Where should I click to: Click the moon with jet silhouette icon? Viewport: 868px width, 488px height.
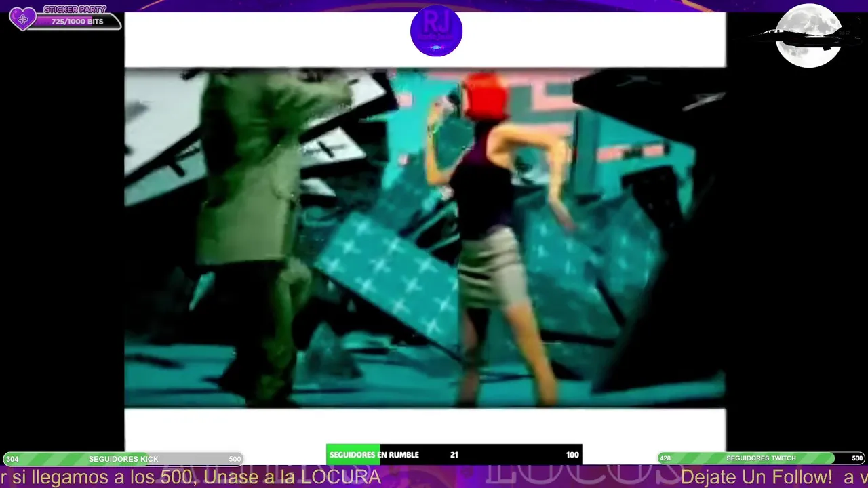(x=808, y=36)
